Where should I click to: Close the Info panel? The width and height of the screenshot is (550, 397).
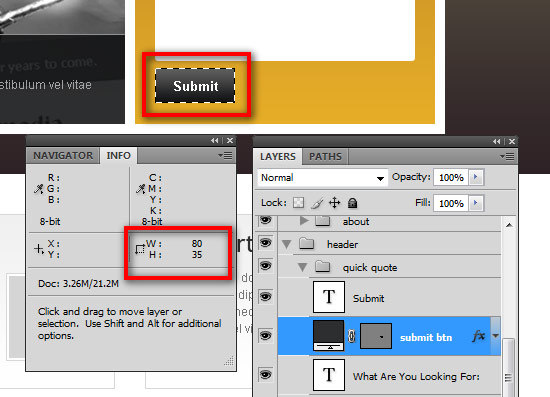pyautogui.click(x=230, y=141)
